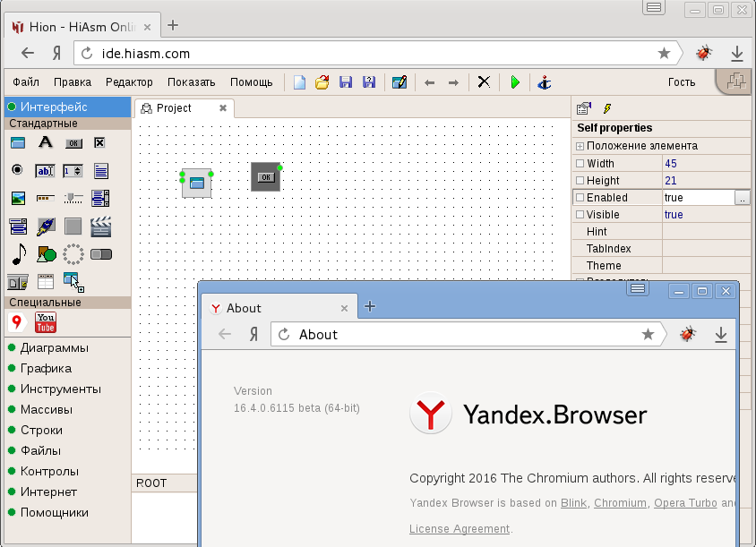
Task: Tick the Width property checkbox
Action: click(x=580, y=163)
